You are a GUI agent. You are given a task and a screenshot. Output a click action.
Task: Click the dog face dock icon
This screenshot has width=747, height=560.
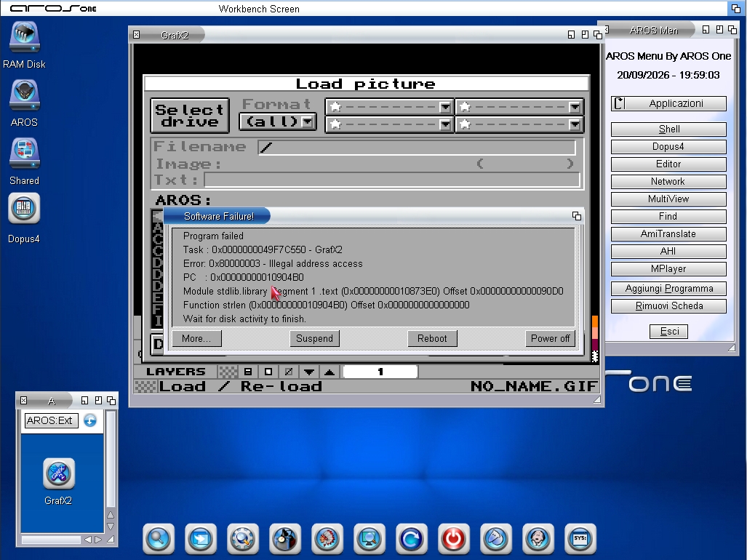coord(538,539)
